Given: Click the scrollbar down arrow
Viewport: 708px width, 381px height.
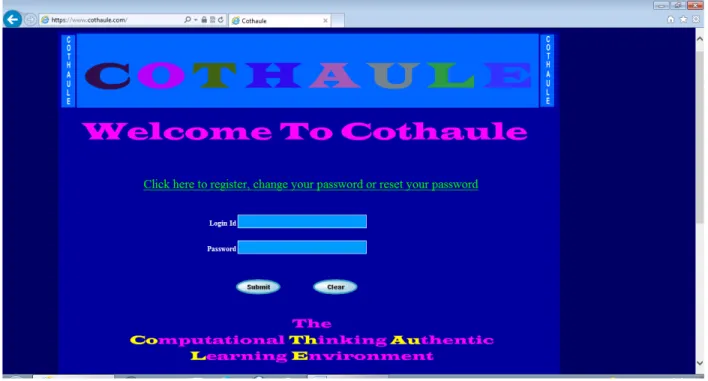Looking at the screenshot, I should [700, 363].
